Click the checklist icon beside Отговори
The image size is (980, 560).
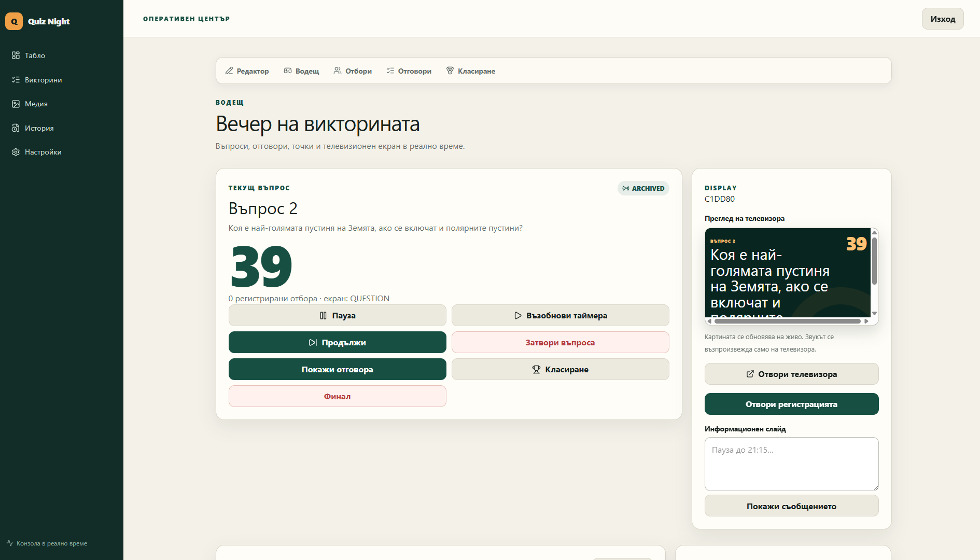[x=390, y=71]
